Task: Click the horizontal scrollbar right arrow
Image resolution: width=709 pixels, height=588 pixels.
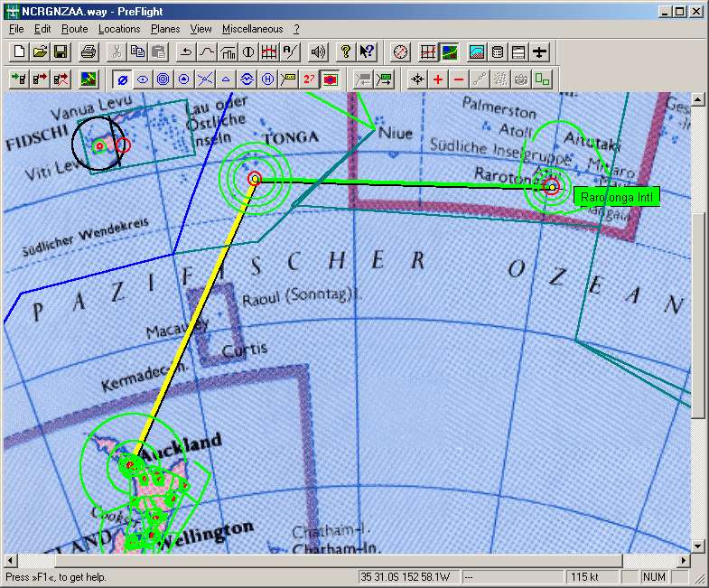Action: point(684,561)
